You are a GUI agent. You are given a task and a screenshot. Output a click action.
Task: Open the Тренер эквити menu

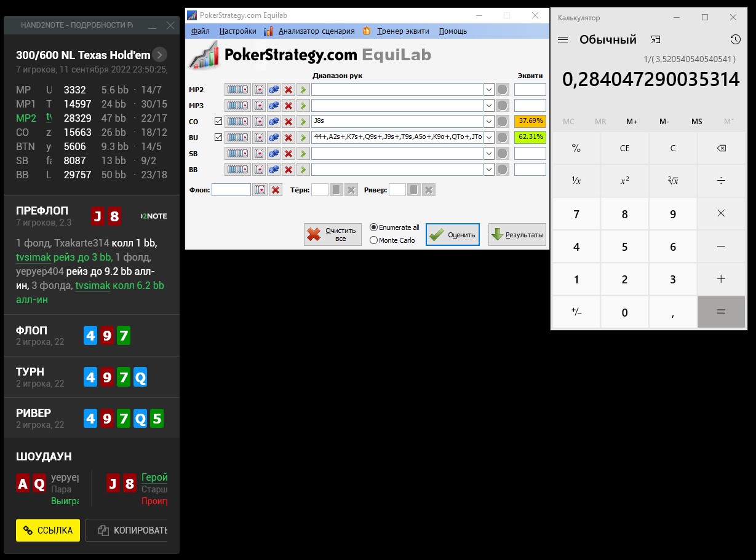(403, 31)
